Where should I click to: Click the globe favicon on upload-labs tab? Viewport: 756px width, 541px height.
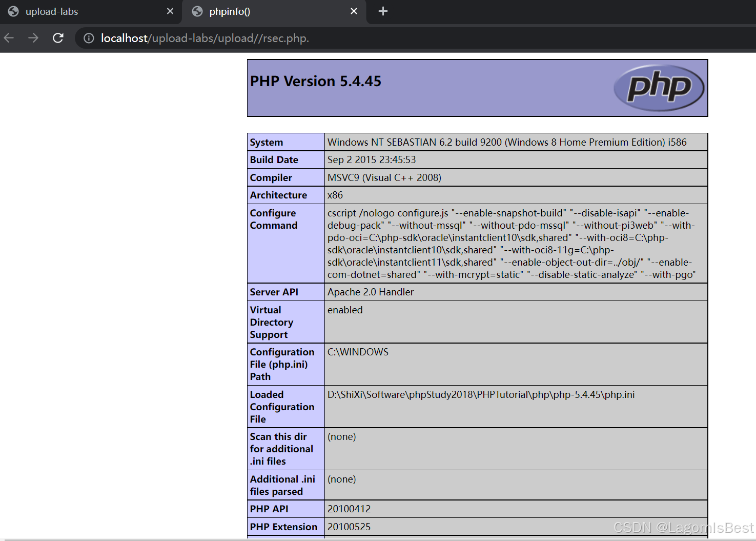[13, 11]
